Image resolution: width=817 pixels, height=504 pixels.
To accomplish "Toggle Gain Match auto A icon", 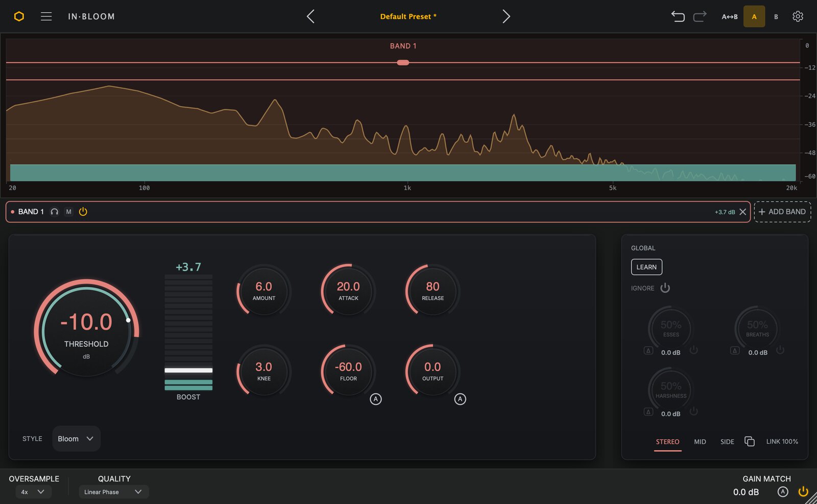I will click(x=783, y=492).
